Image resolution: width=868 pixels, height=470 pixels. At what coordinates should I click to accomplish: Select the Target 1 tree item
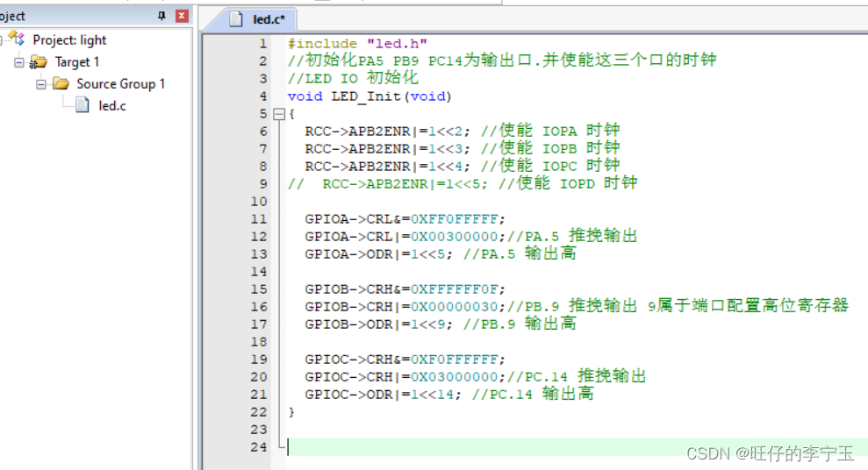pyautogui.click(x=77, y=62)
